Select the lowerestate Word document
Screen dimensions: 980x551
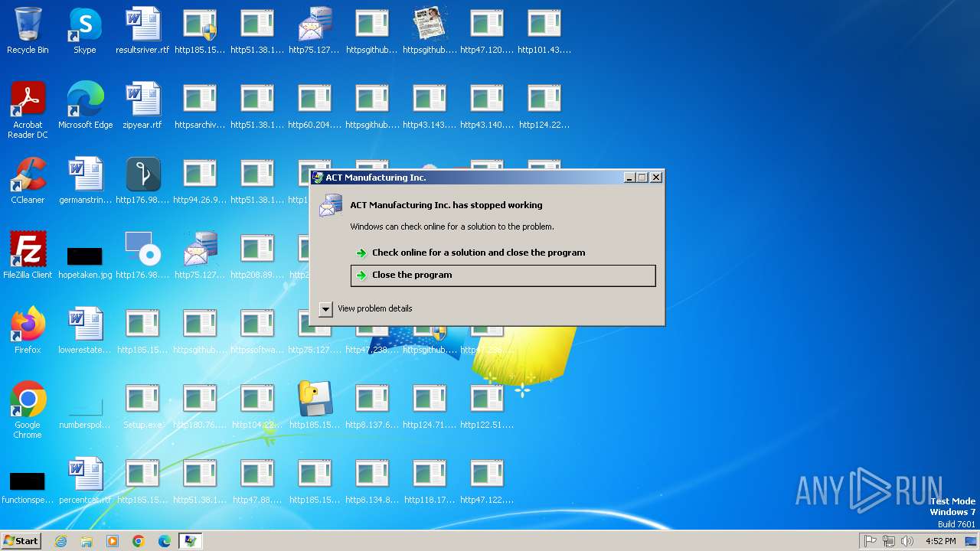(85, 331)
